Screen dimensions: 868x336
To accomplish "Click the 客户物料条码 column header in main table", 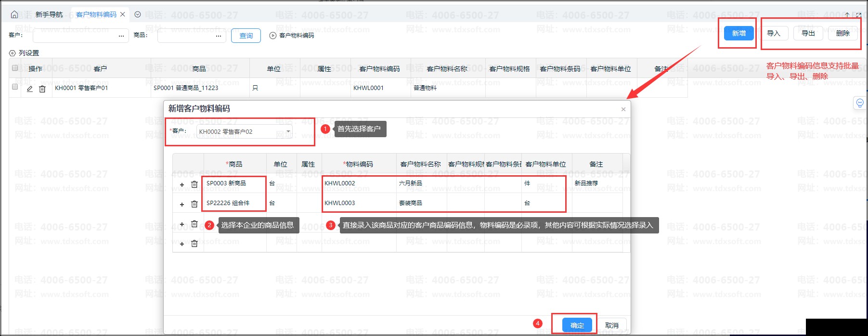I will [560, 69].
